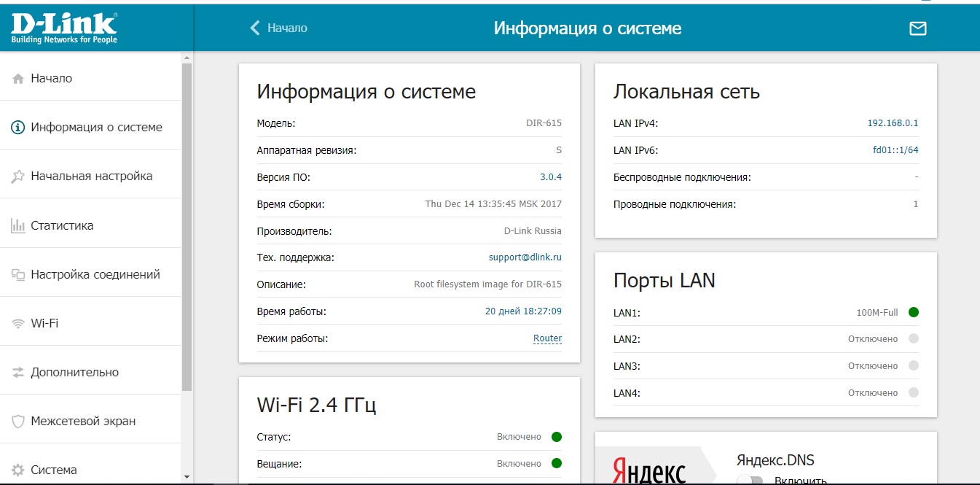980x485 pixels.
Task: Click the green Вещание indicator
Action: (x=557, y=463)
